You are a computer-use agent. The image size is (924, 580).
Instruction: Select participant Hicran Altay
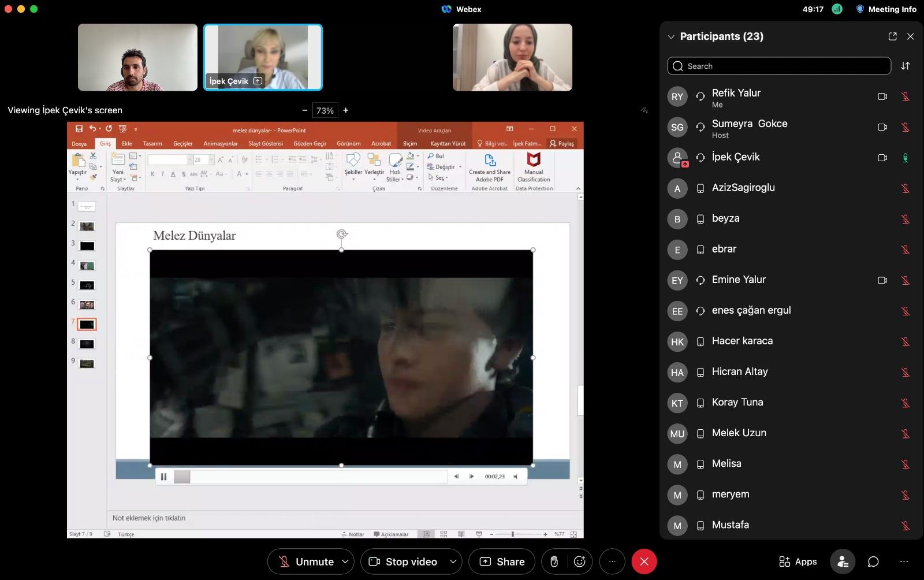791,372
